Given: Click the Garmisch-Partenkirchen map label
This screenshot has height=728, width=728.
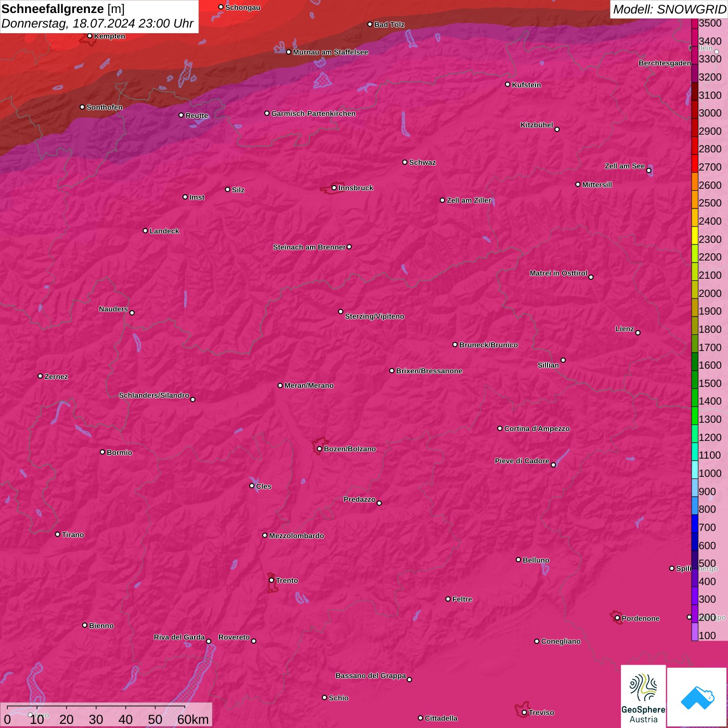Looking at the screenshot, I should click(313, 113).
